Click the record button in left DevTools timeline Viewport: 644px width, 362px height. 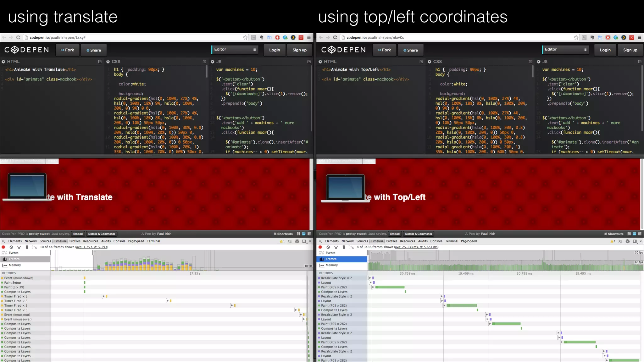(x=4, y=247)
